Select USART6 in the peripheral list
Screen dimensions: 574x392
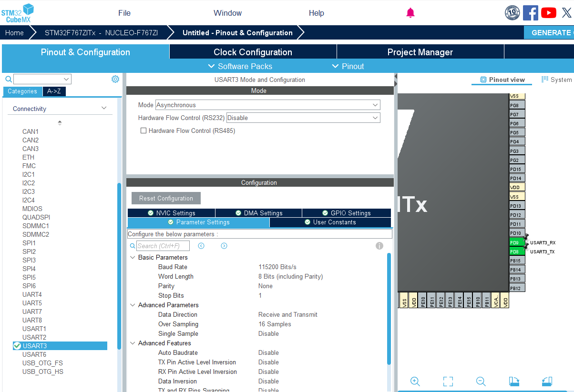click(x=34, y=354)
